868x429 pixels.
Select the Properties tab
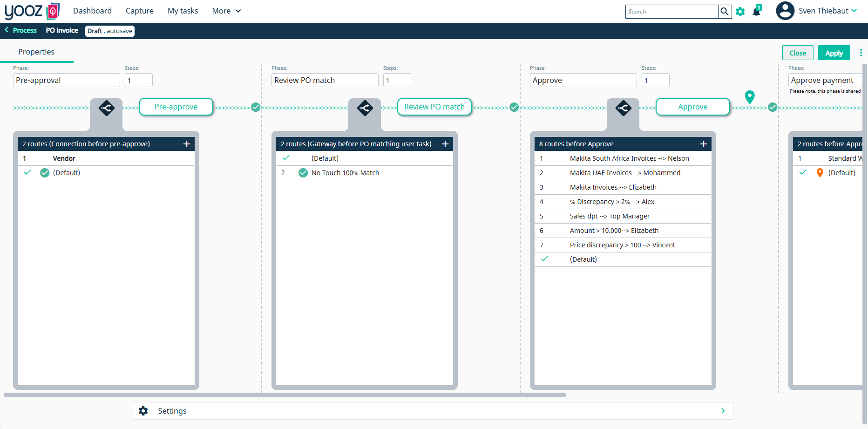click(36, 52)
